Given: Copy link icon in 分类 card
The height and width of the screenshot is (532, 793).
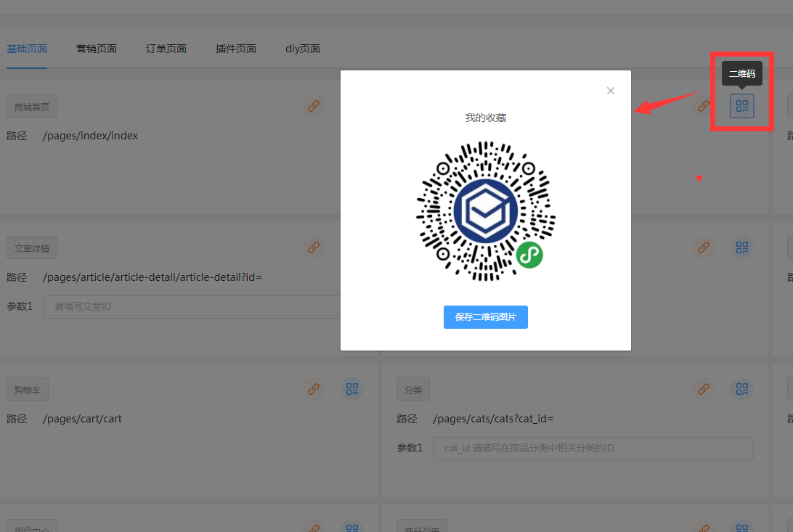Looking at the screenshot, I should [704, 389].
